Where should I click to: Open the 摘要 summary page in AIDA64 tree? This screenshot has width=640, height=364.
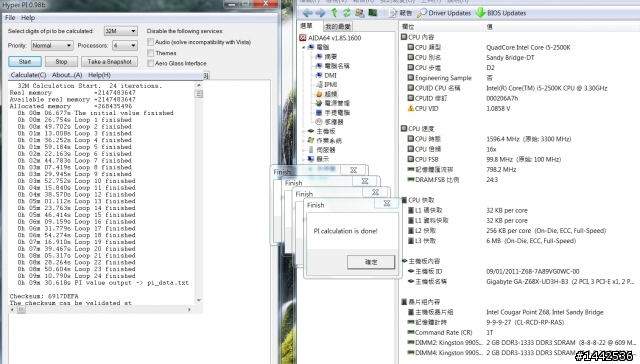326,57
